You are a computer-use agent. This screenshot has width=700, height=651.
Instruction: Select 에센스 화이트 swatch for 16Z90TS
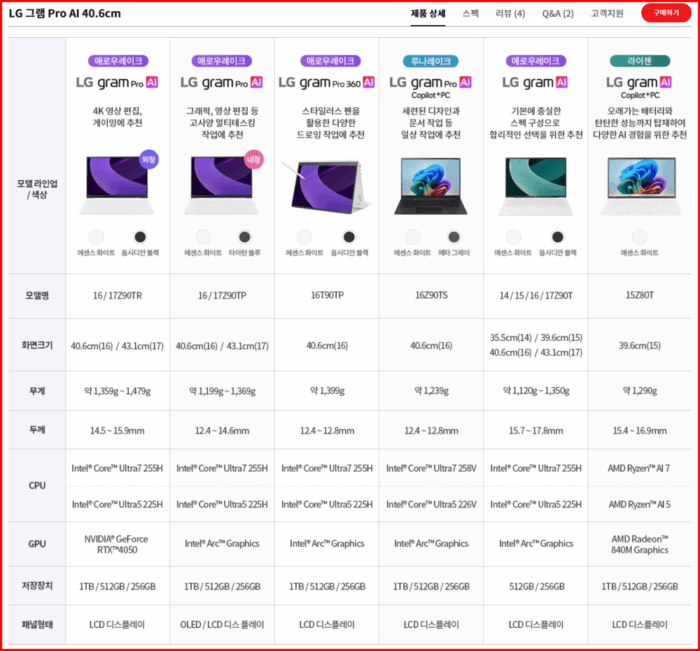point(412,237)
